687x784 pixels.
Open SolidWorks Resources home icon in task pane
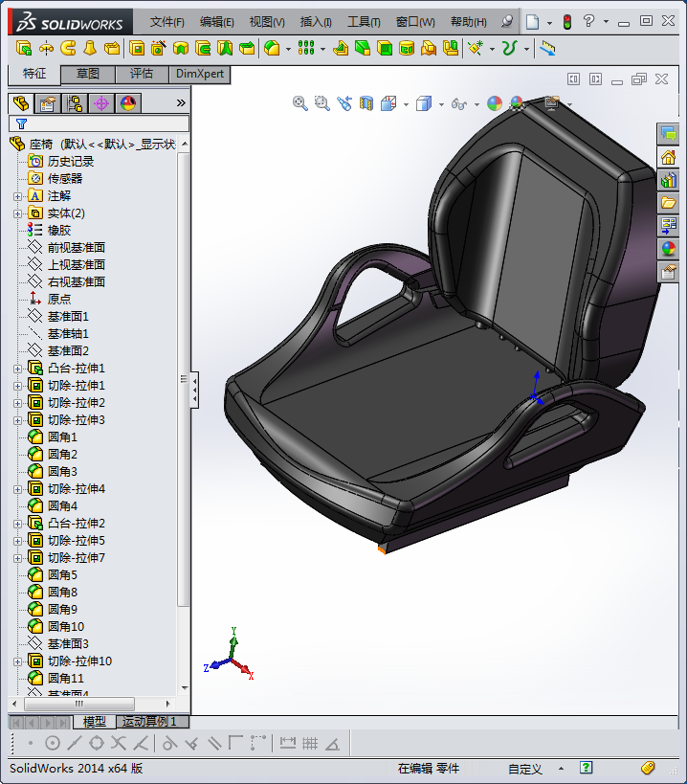click(x=668, y=158)
